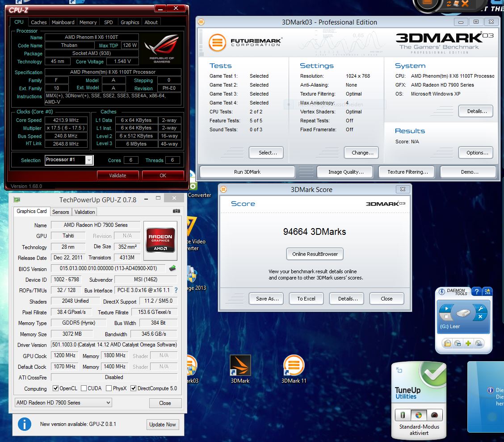Click To Excel button

point(306,298)
